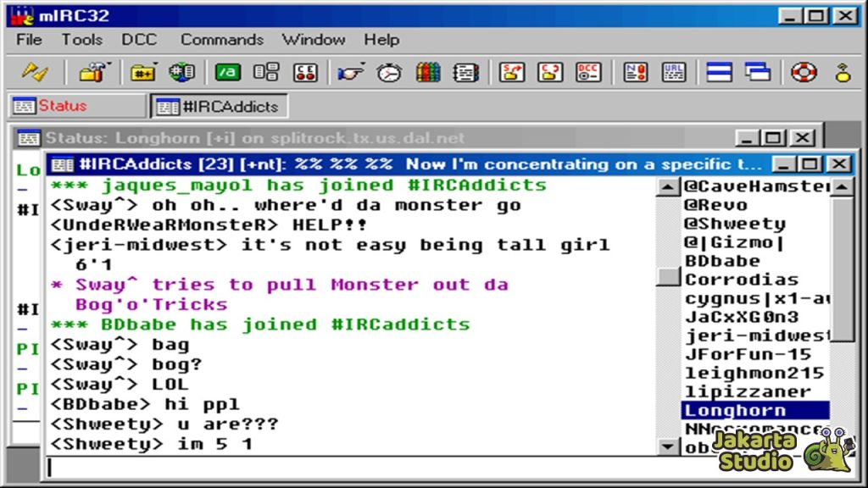Click the Tile Windows icon
This screenshot has height=488, width=868.
click(719, 72)
